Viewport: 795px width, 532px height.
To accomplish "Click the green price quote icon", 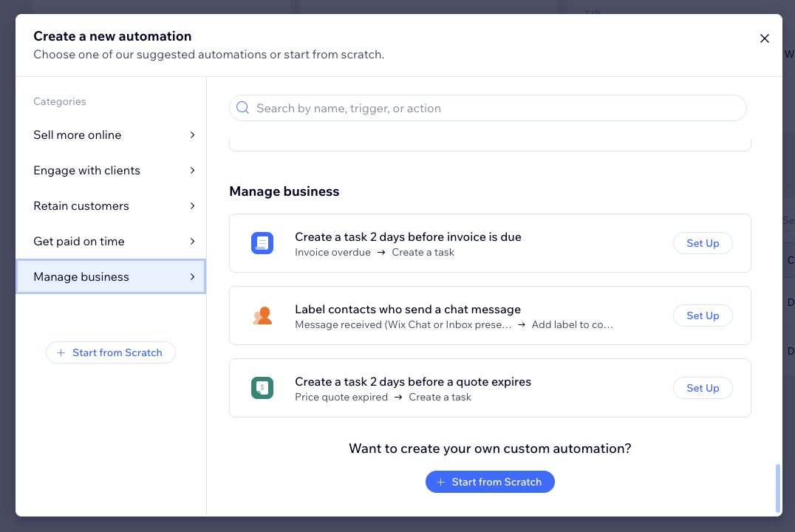I will 262,388.
